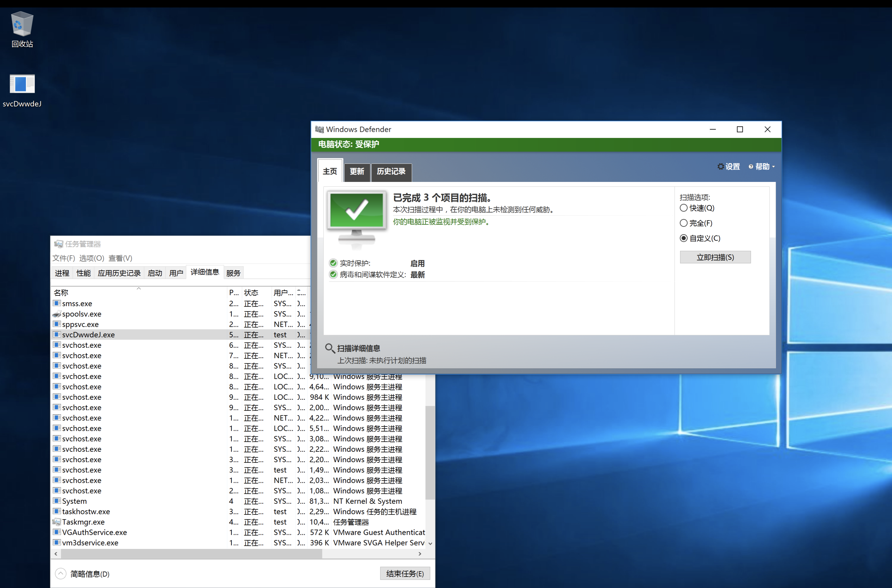Screen dimensions: 892x588
Task: Collapse to fewer details (简略信息) chevron
Action: click(60, 573)
